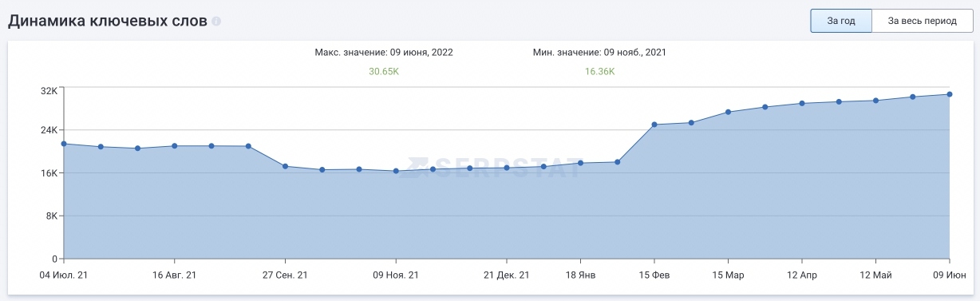Select data point at 16 Авг. 21
Image resolution: width=980 pixels, height=301 pixels.
175,146
